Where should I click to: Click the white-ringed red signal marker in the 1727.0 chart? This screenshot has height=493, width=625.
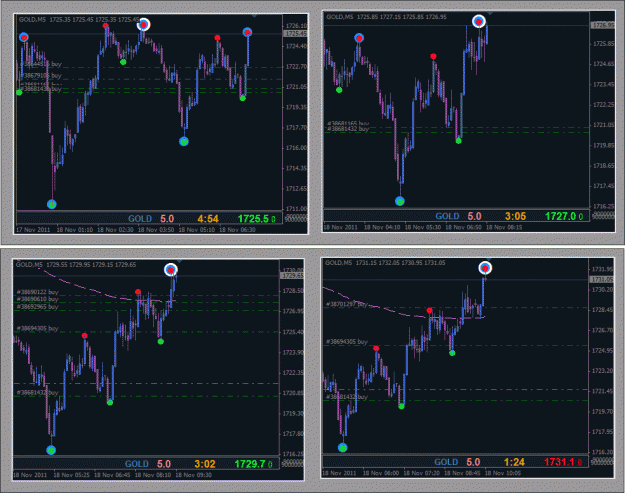pyautogui.click(x=479, y=22)
